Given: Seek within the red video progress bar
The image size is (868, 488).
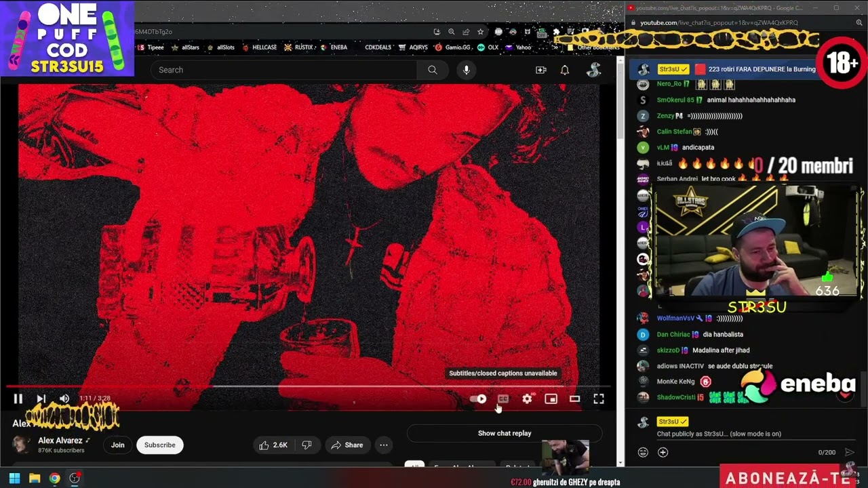Looking at the screenshot, I should click(x=309, y=386).
